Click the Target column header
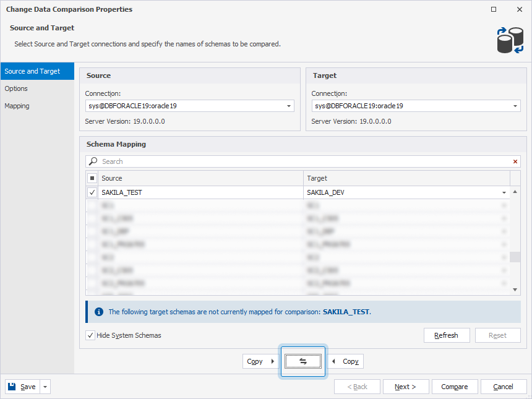This screenshot has height=399, width=532. point(406,178)
